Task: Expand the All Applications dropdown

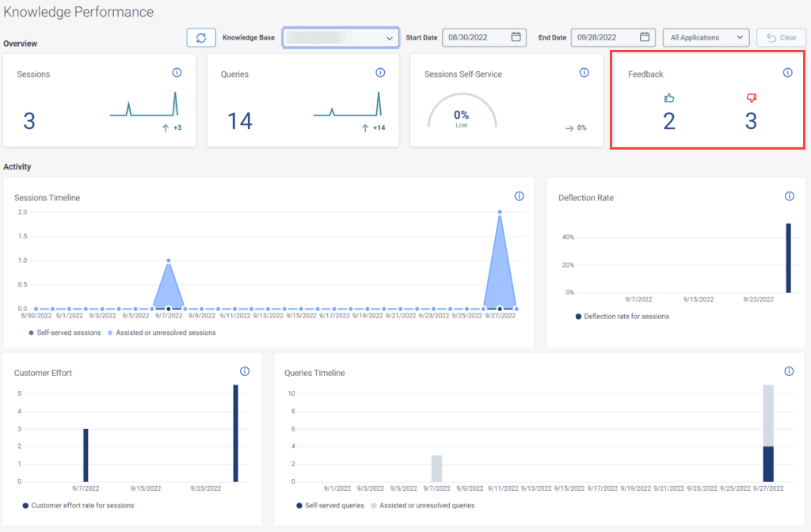Action: (706, 37)
